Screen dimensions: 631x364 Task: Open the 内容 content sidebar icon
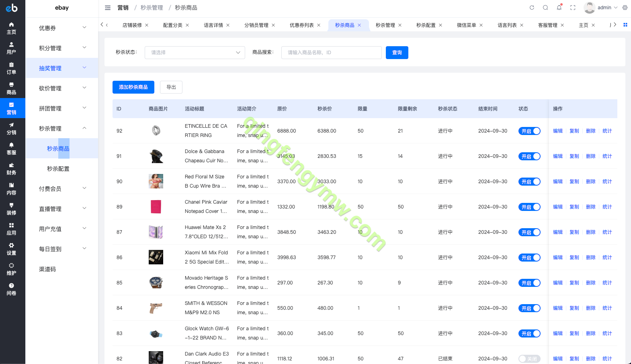(12, 189)
